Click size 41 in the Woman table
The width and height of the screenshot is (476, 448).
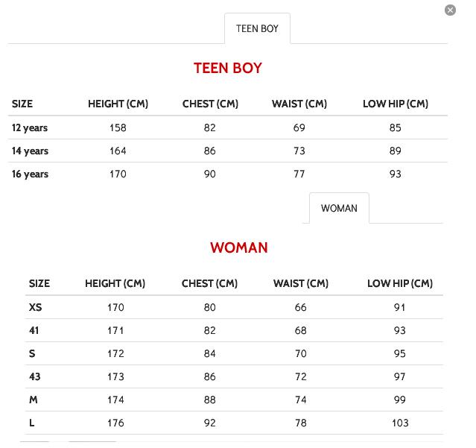tap(34, 331)
